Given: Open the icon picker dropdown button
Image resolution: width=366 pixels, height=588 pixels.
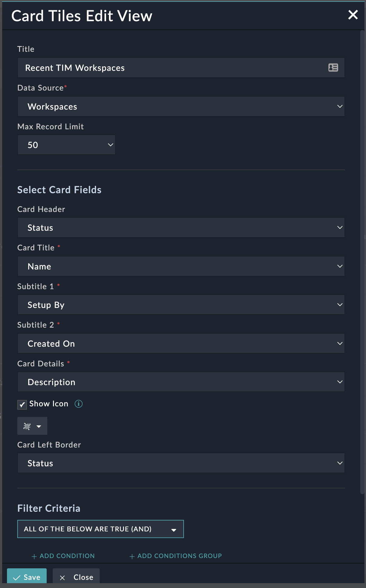Looking at the screenshot, I should 32,426.
